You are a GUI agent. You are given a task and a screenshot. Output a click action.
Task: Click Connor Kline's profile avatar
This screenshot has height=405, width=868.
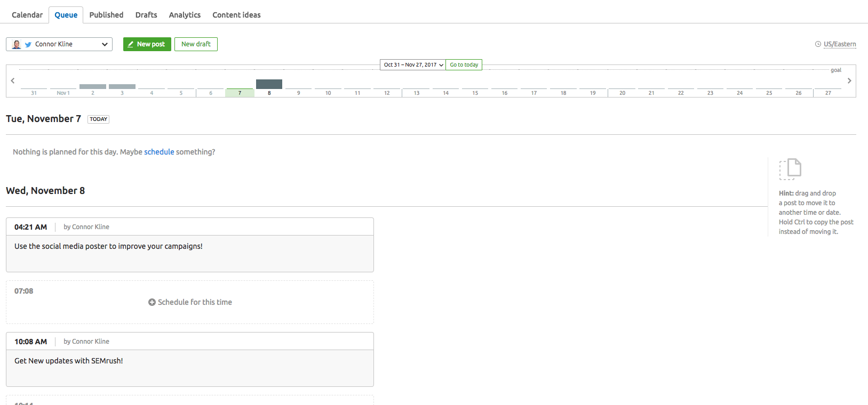click(x=17, y=44)
